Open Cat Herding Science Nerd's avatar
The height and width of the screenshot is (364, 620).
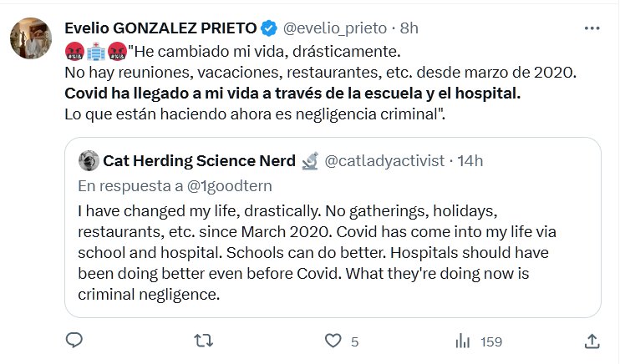click(x=87, y=159)
